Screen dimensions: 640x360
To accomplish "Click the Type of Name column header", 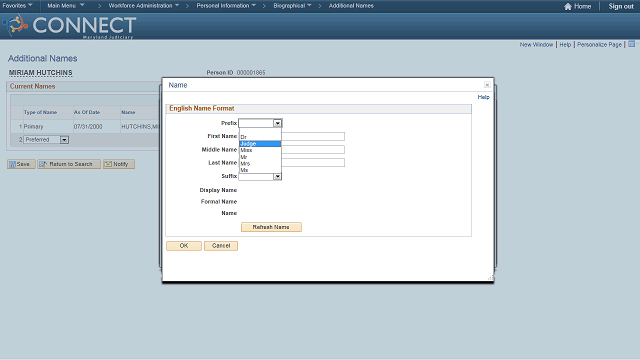I will point(40,112).
